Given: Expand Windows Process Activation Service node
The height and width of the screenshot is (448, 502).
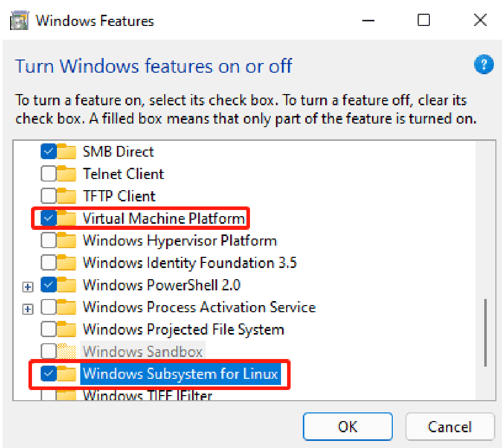Looking at the screenshot, I should [x=28, y=308].
